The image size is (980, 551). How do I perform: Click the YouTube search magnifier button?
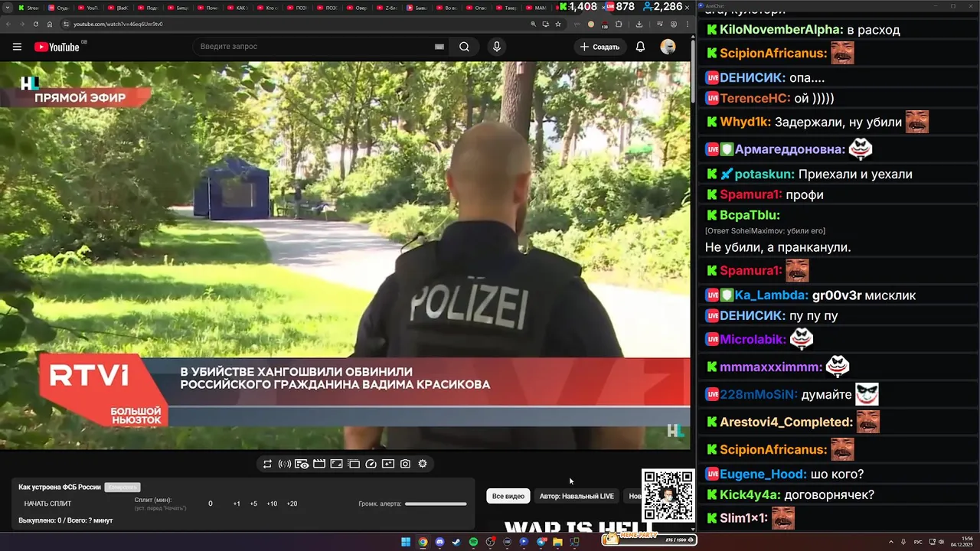click(464, 47)
